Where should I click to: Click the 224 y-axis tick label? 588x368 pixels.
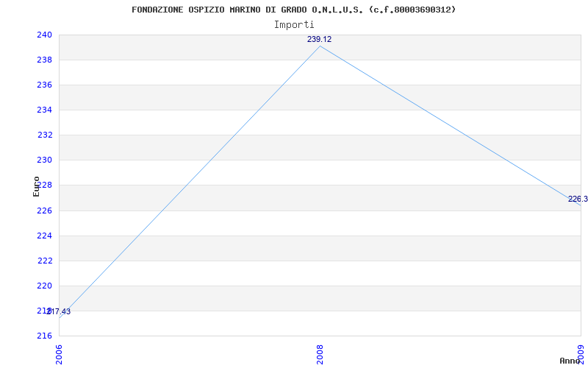[x=44, y=236]
